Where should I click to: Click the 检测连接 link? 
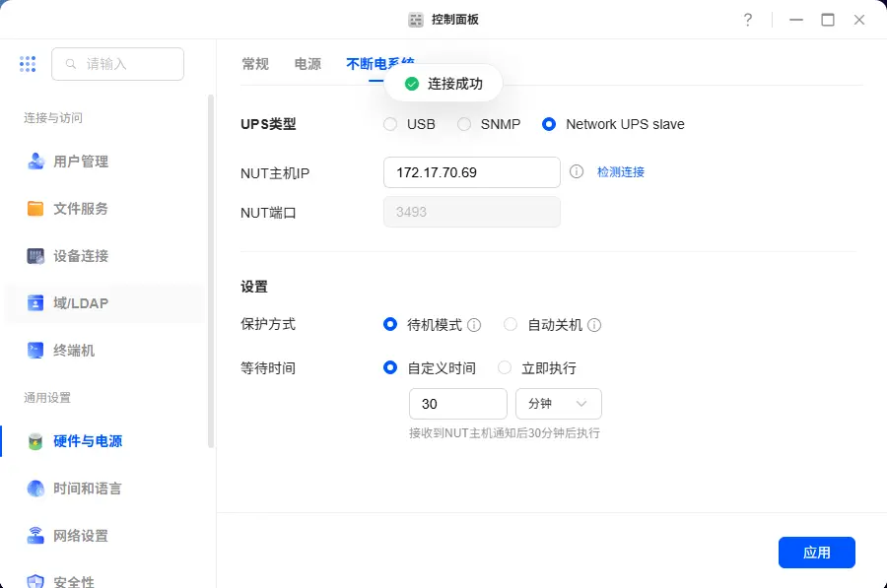(620, 171)
